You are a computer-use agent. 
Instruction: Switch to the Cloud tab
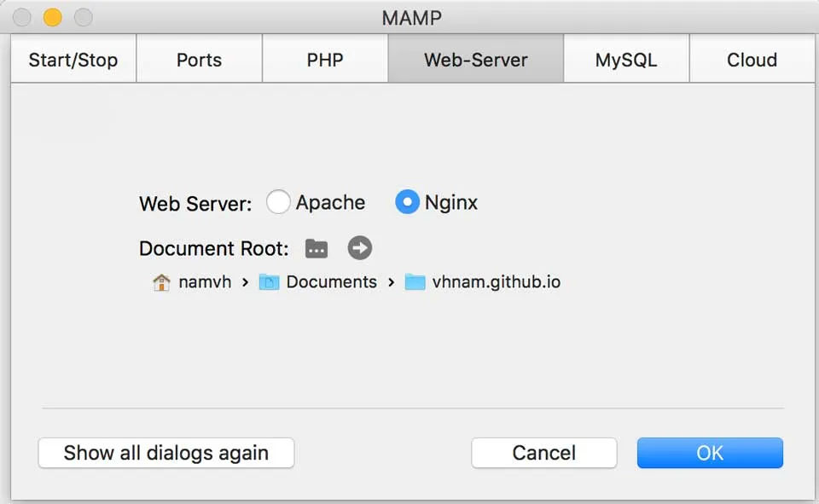coord(752,60)
